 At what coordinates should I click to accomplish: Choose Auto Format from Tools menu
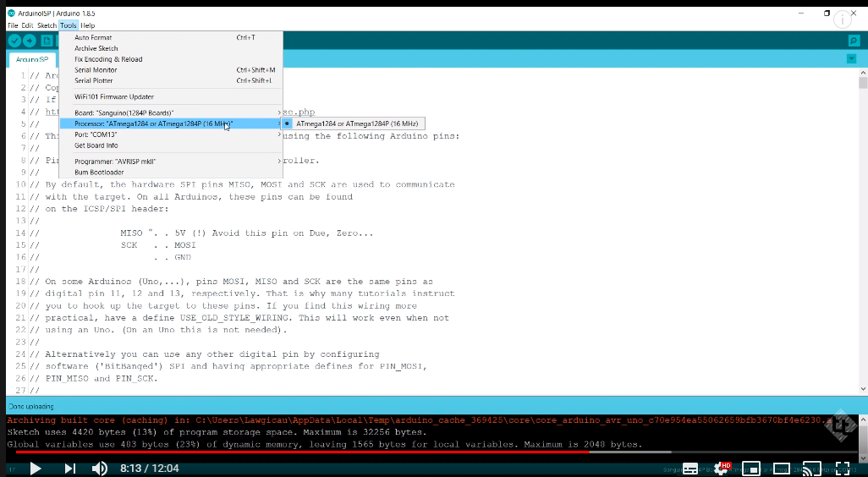point(171,37)
